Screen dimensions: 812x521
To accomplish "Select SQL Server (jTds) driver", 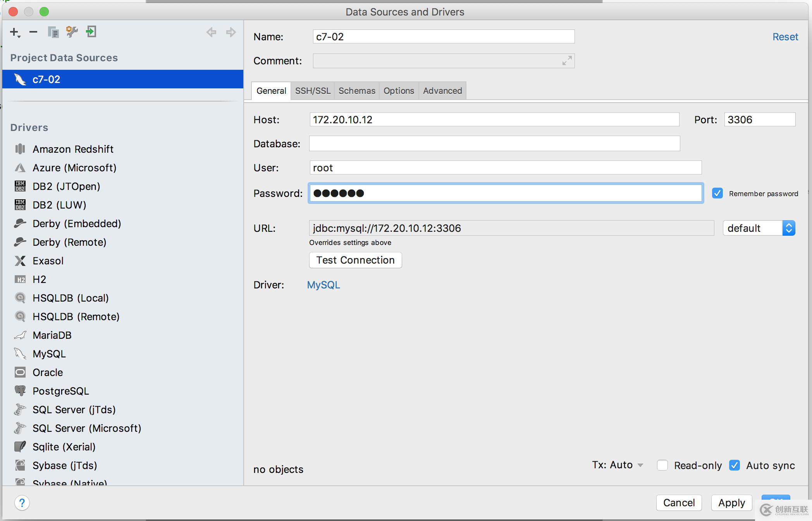I will [x=123, y=410].
